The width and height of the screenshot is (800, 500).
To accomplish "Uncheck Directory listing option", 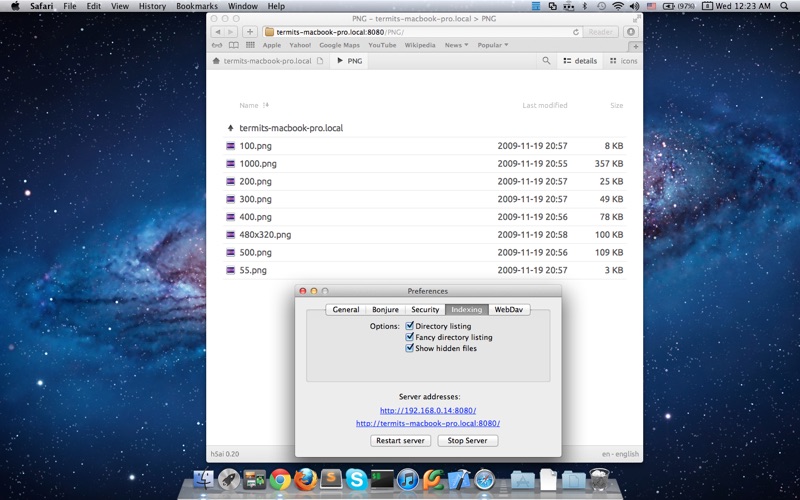I will pyautogui.click(x=409, y=326).
